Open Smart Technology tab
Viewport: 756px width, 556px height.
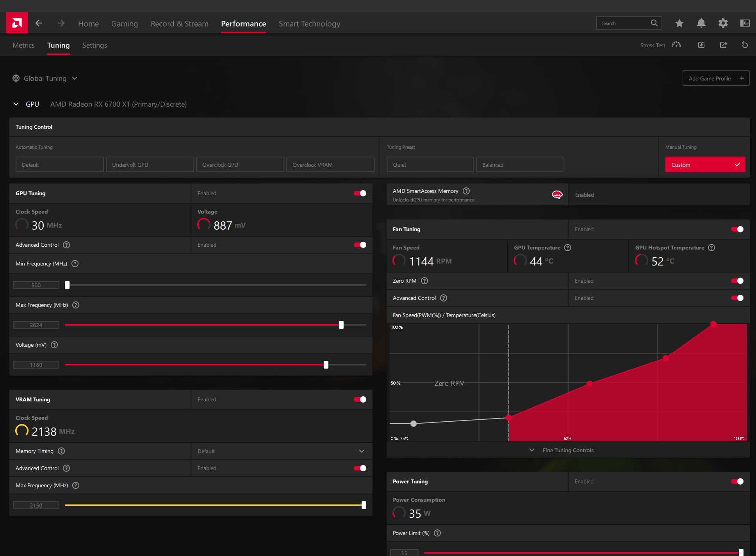309,23
